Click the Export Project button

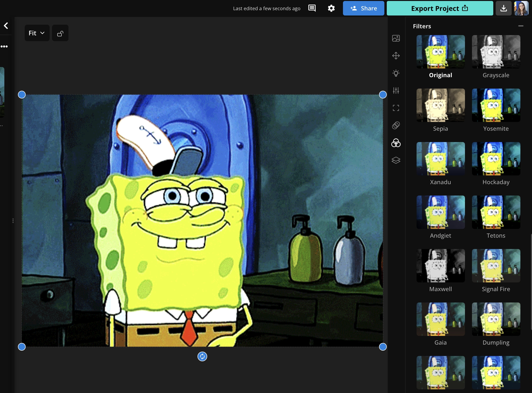pos(440,8)
